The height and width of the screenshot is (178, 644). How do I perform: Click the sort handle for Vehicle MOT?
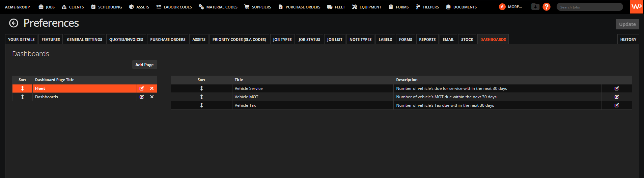tap(201, 97)
